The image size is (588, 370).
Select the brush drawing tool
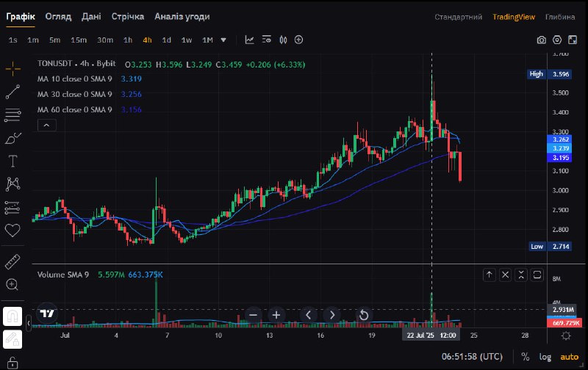(x=12, y=138)
